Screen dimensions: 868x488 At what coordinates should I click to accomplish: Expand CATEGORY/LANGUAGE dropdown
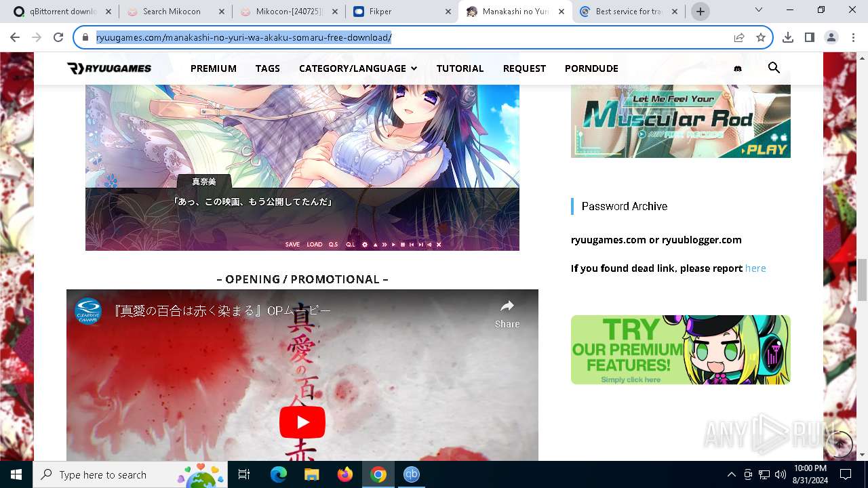pyautogui.click(x=358, y=68)
